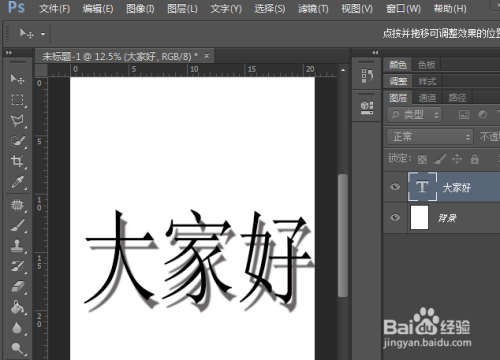Image resolution: width=500 pixels, height=360 pixels.
Task: Open the 文字(Y) menu
Action: [x=226, y=8]
